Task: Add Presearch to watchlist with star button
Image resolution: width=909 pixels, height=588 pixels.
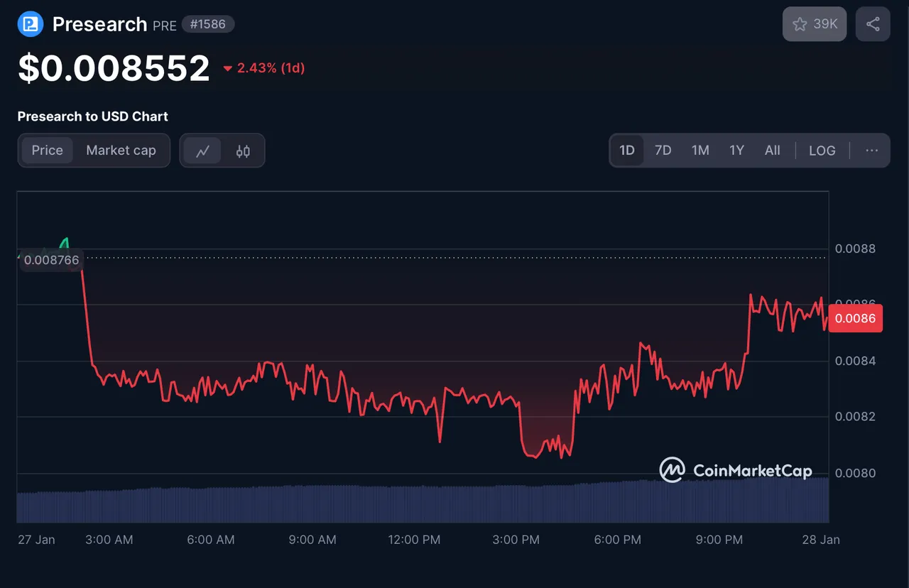Action: [x=815, y=24]
